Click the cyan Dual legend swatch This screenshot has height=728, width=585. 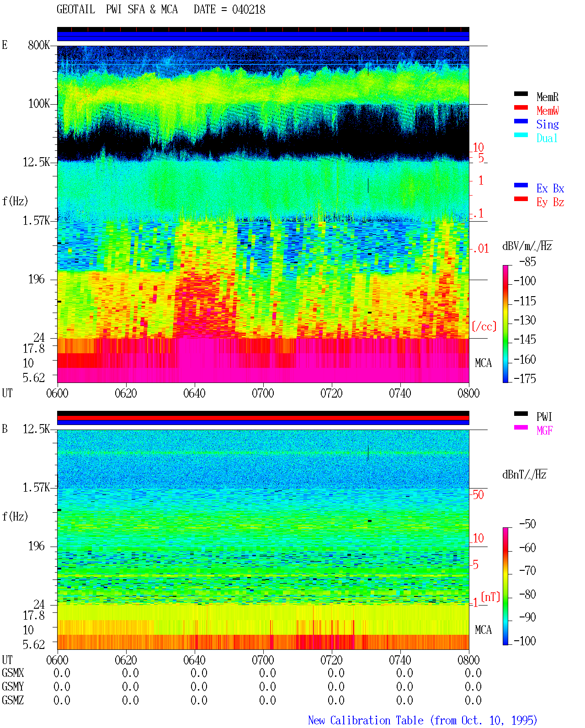point(521,135)
